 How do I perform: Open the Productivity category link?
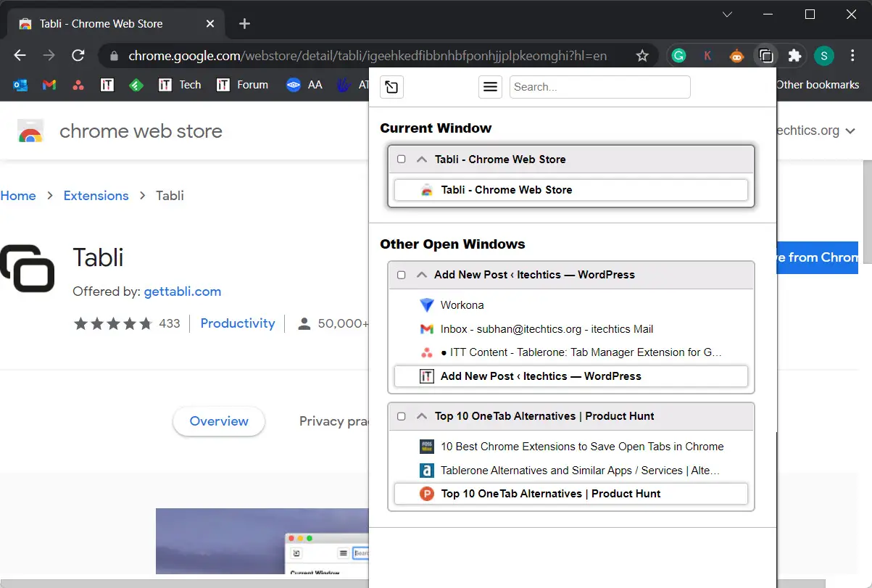click(238, 323)
